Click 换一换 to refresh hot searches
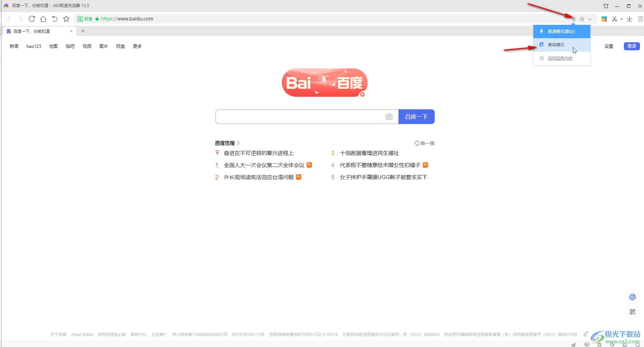The height and width of the screenshot is (347, 644). pos(425,143)
